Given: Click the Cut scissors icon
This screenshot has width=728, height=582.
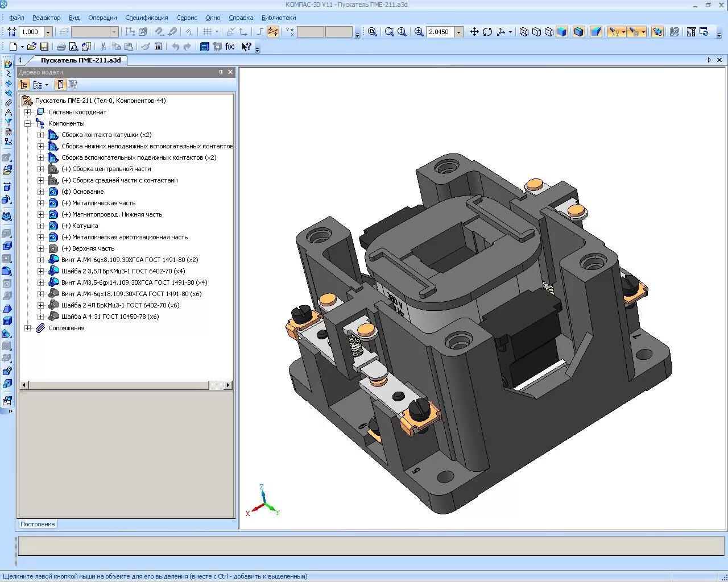Looking at the screenshot, I should coord(104,47).
